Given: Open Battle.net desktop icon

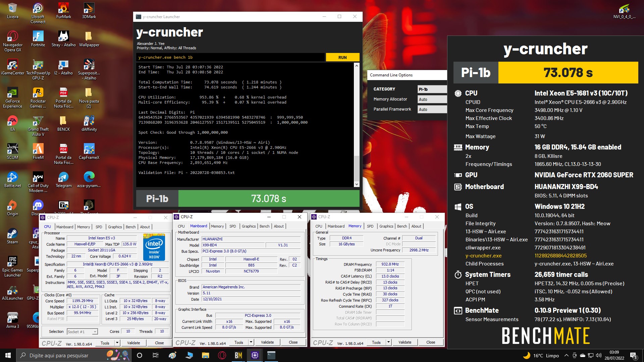Looking at the screenshot, I should [12, 180].
